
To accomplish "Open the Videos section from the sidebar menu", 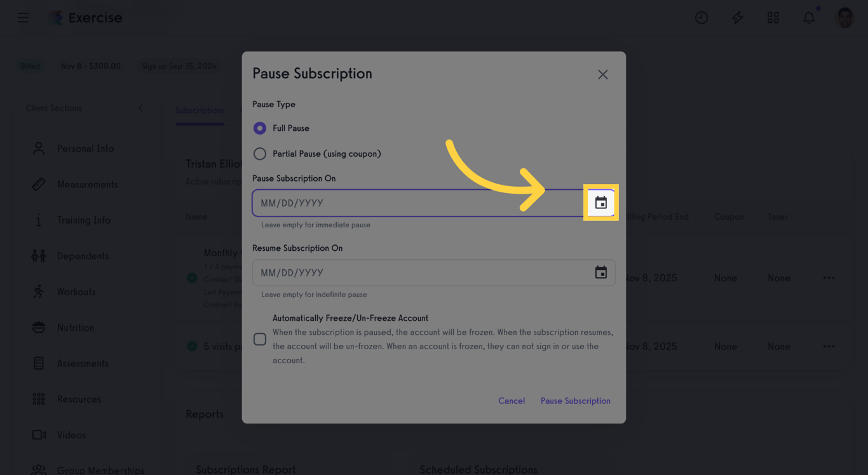I will (38, 434).
